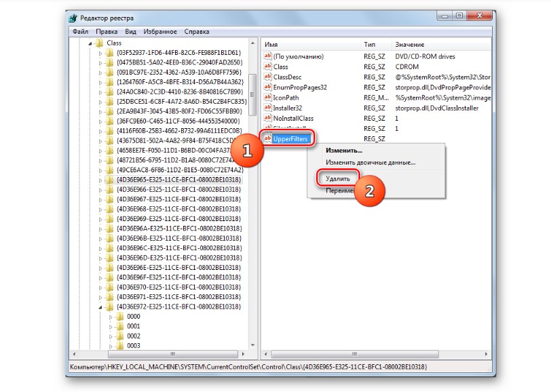Select the {4D36E969-E325-11CE-BFC1-08002BE10318} key
The width and height of the screenshot is (551, 392).
179,218
